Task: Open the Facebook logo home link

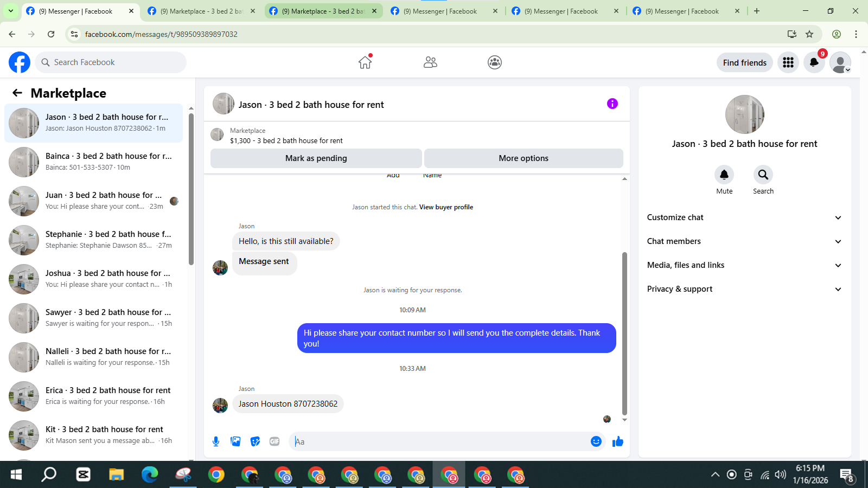Action: point(20,62)
